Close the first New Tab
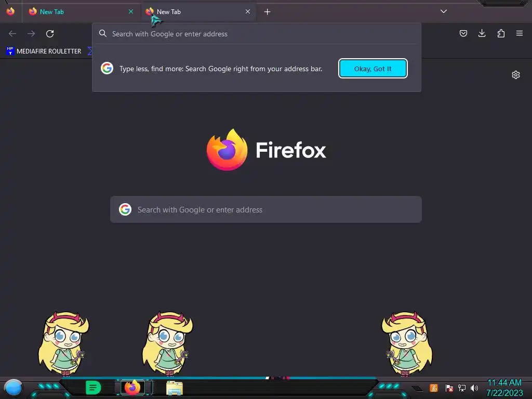 click(x=131, y=11)
